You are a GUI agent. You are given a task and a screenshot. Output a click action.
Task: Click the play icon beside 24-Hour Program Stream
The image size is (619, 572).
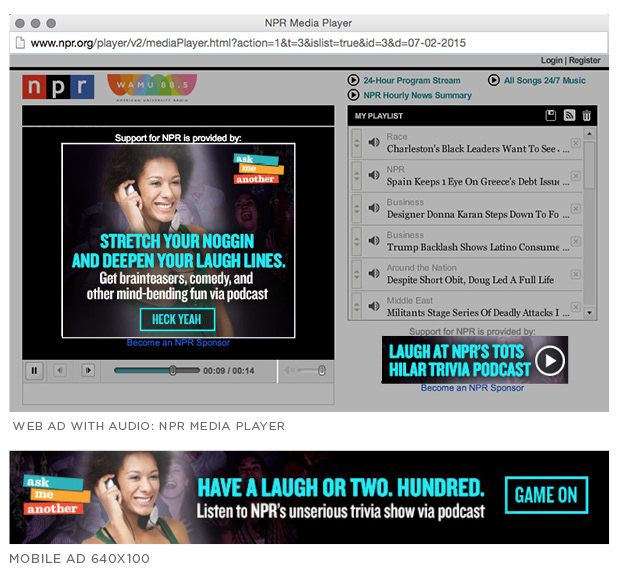coord(353,80)
